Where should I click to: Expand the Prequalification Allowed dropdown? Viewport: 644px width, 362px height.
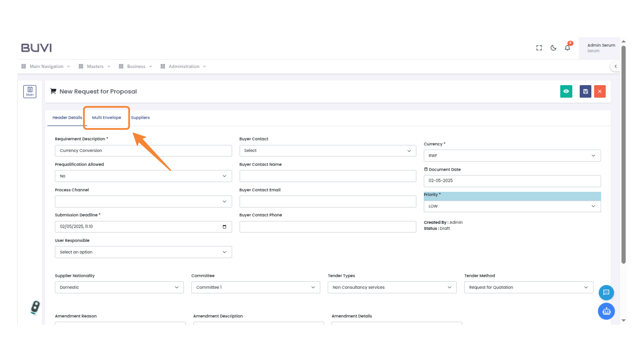pos(143,176)
